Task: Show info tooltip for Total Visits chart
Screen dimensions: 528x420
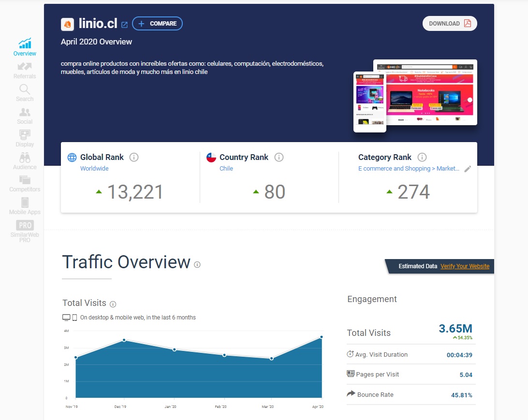Action: click(x=113, y=304)
